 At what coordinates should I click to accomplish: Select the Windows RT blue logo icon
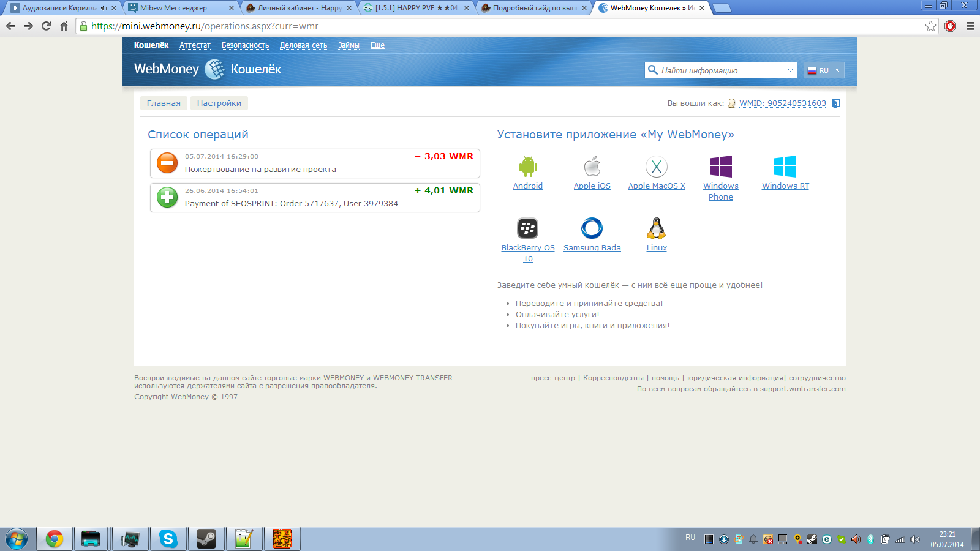coord(785,167)
